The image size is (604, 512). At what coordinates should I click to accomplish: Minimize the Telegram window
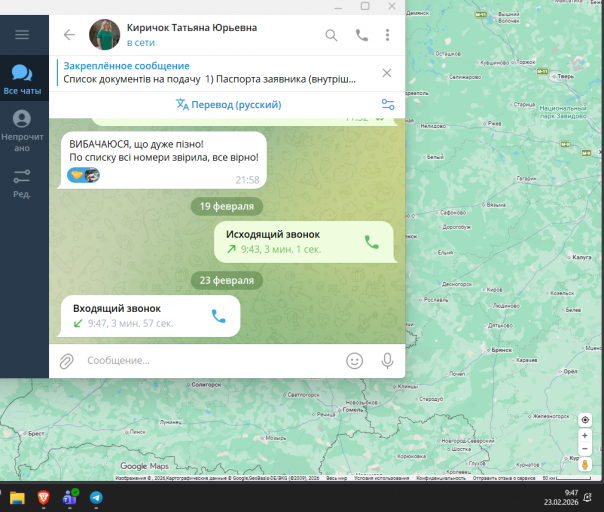[x=338, y=6]
